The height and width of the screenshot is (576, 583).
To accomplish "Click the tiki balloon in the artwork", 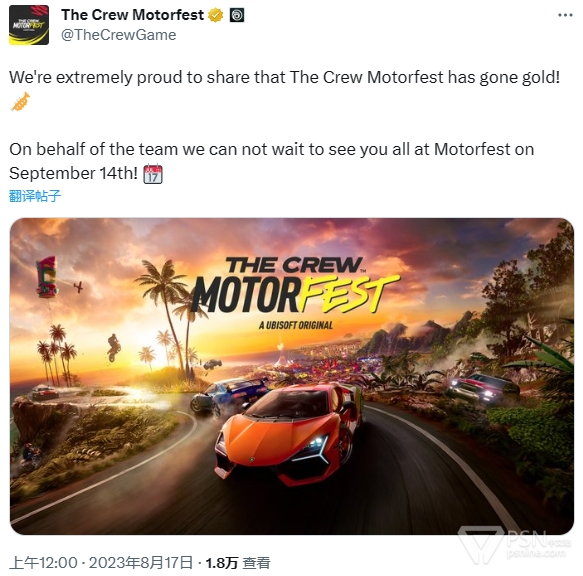I will 47,277.
